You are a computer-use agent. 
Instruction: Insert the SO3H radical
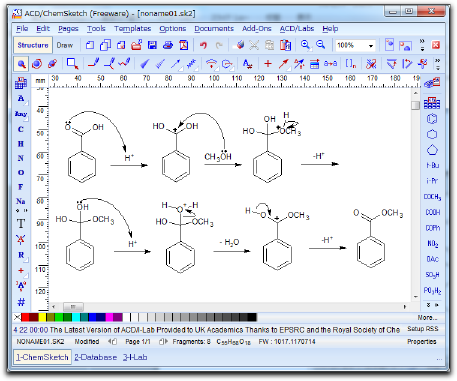(432, 275)
